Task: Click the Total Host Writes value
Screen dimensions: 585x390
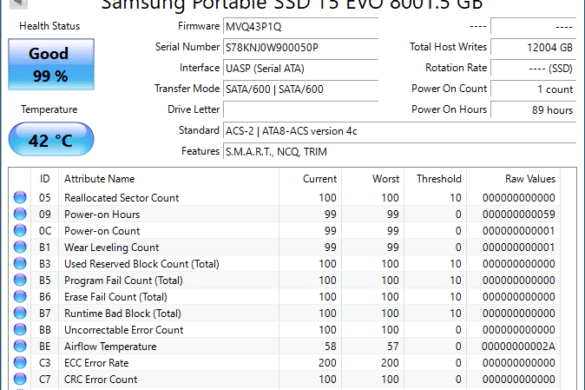Action: pyautogui.click(x=533, y=47)
